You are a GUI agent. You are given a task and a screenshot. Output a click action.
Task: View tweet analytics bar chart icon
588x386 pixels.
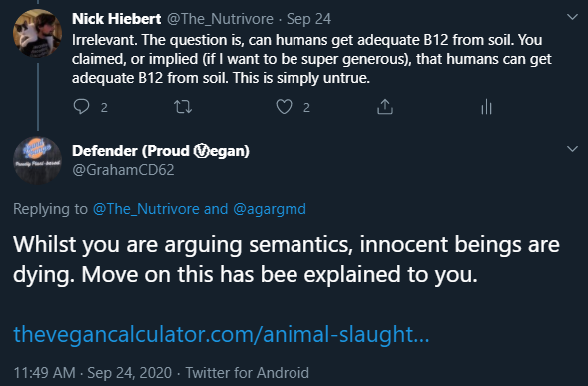coord(486,107)
